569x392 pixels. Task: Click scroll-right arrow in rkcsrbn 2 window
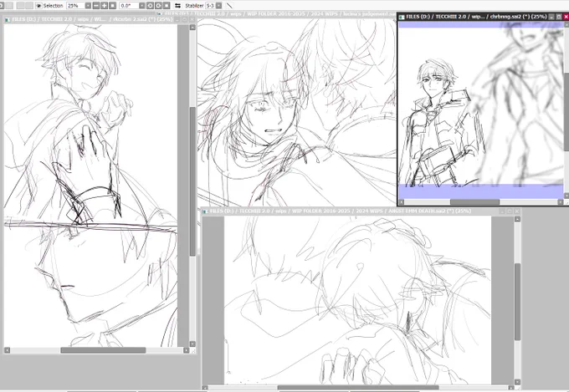coord(186,350)
